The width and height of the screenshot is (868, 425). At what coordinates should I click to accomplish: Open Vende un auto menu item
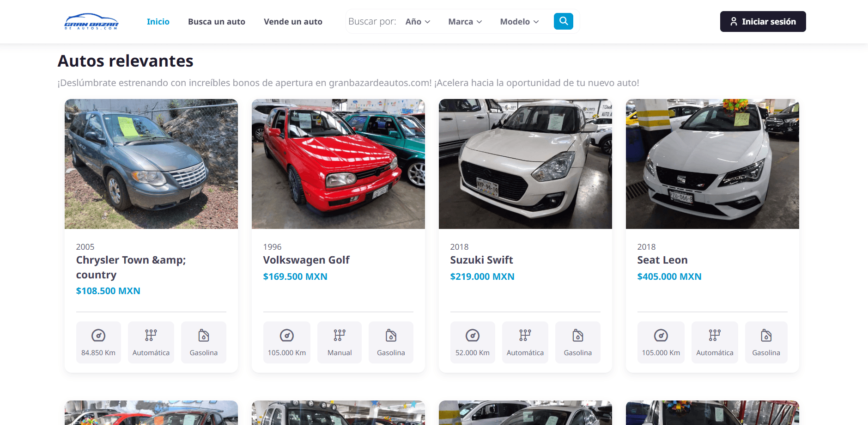tap(293, 22)
